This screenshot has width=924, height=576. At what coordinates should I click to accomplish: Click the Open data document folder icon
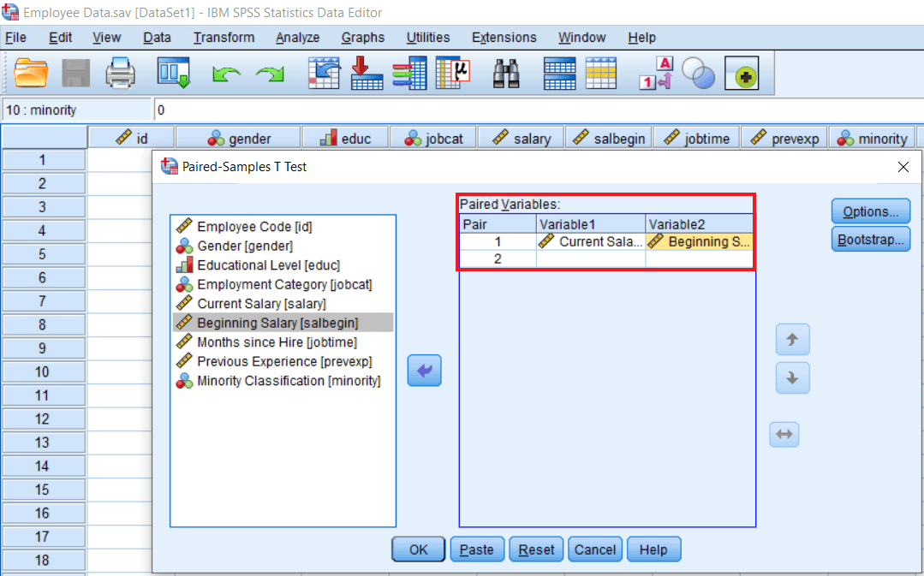click(31, 74)
